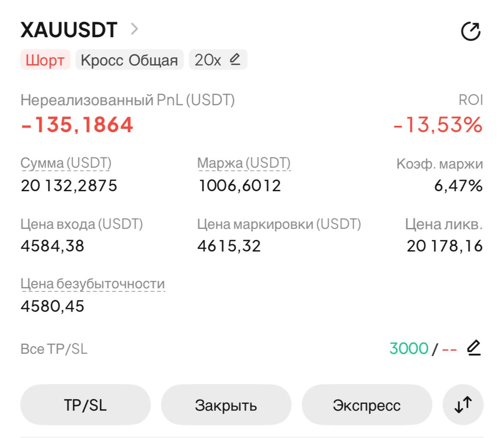The height and width of the screenshot is (438, 504).
Task: Tap the unrealized PnL value -135,1864
Action: (x=77, y=124)
